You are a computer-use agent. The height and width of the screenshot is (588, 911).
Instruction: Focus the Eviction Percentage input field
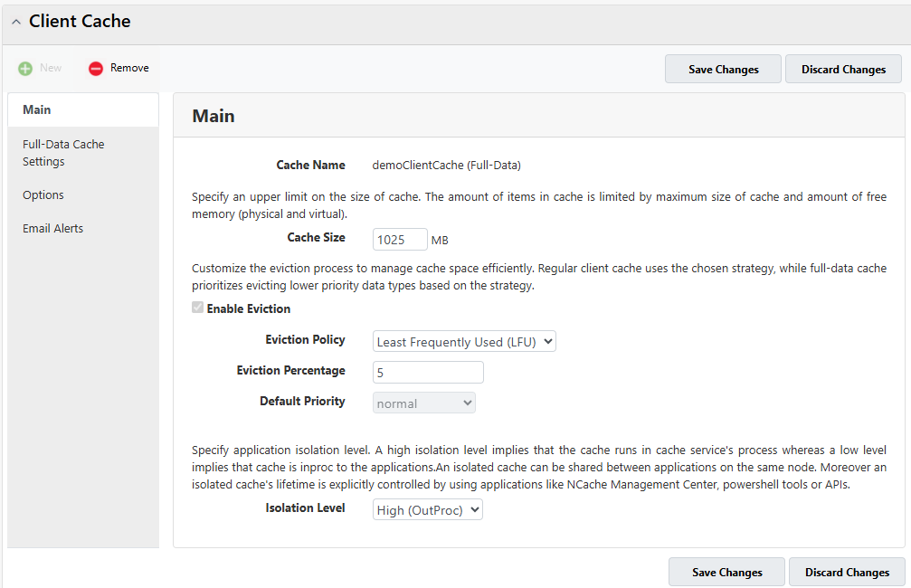(x=428, y=373)
